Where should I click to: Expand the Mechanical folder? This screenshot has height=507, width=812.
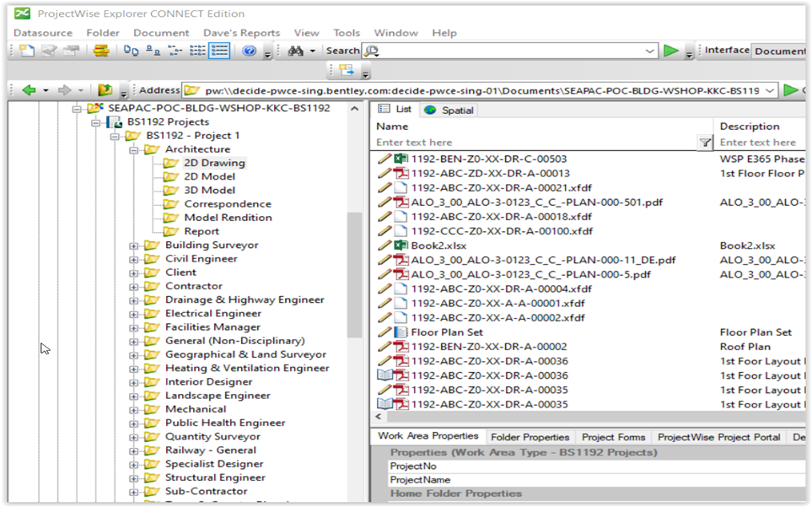[133, 410]
